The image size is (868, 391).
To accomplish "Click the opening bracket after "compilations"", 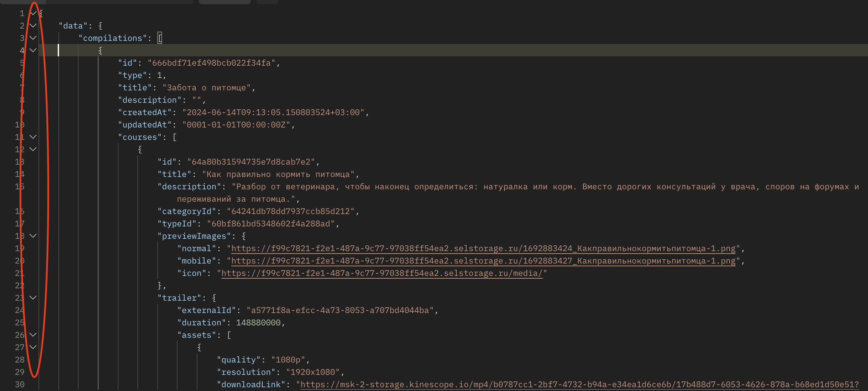I will pyautogui.click(x=160, y=38).
